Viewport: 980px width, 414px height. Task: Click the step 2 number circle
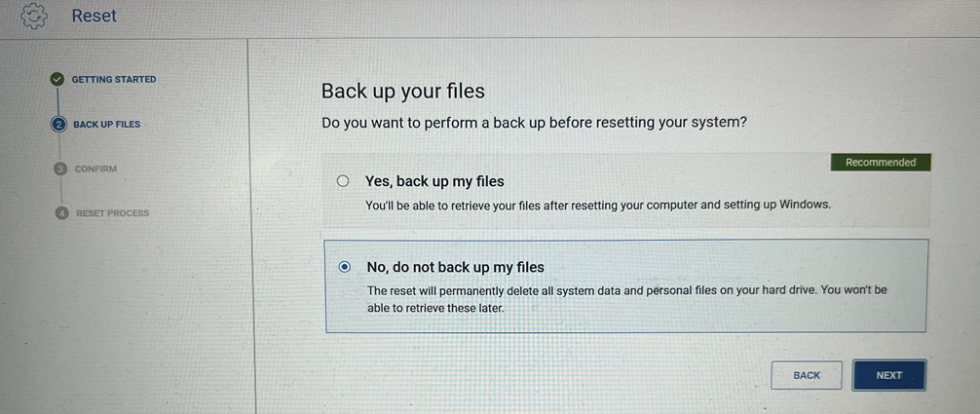pyautogui.click(x=58, y=125)
